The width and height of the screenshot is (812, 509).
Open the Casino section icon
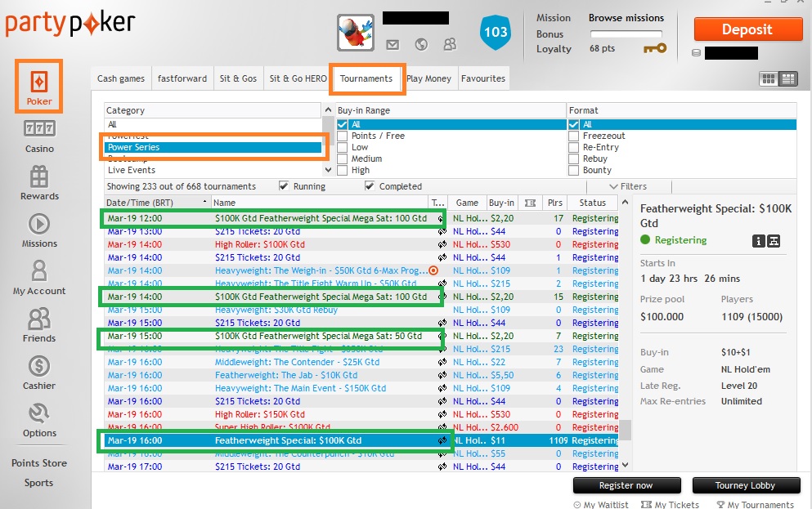pos(39,128)
